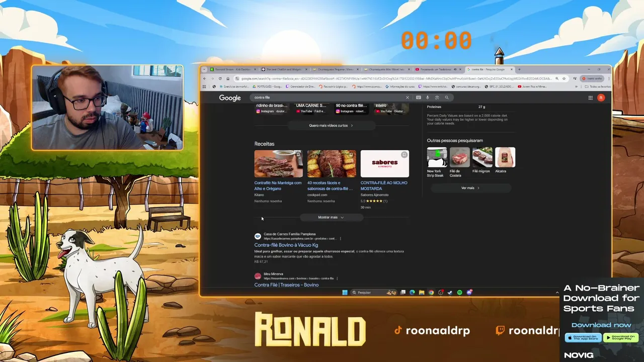This screenshot has width=644, height=362.
Task: Open File Explorer from the taskbar
Action: pos(422,293)
